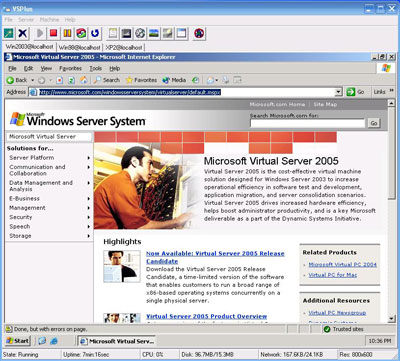400x361 pixels.
Task: Click the dark monitor screen icon in VSPlus toolbar
Action: (127, 33)
